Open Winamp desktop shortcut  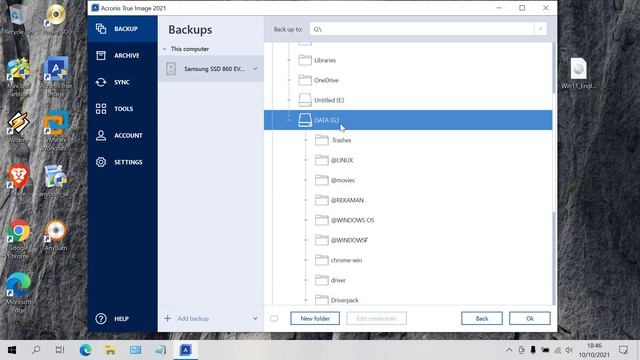click(x=18, y=127)
